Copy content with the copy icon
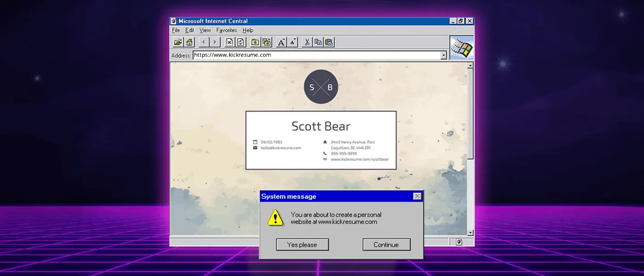Screen dimensions: 644x276 click(318, 42)
